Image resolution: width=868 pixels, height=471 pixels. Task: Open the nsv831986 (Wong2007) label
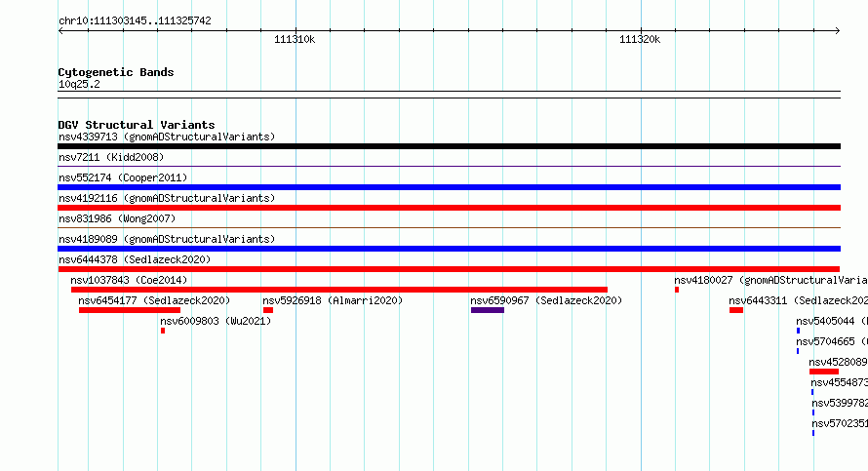click(117, 218)
